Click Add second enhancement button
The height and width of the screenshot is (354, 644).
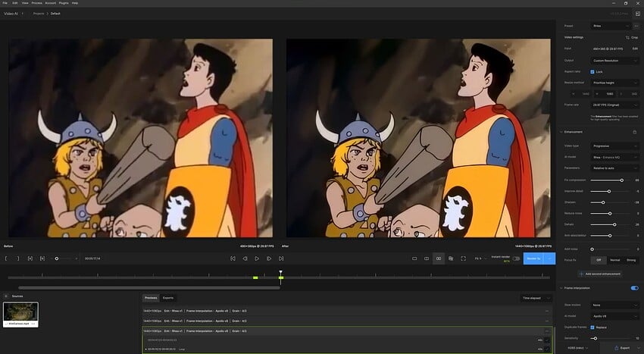coord(600,274)
